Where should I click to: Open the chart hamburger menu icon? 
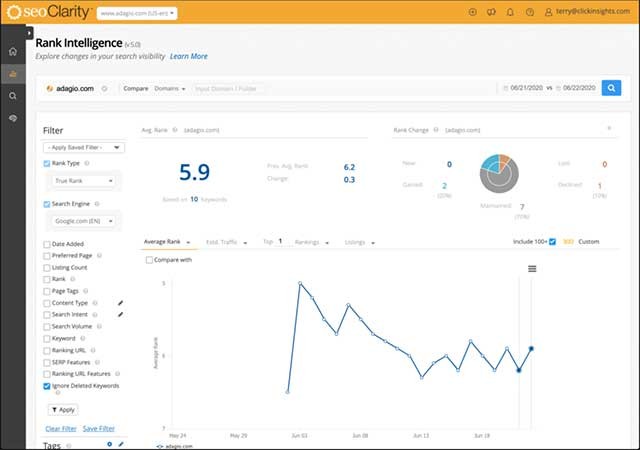click(532, 268)
